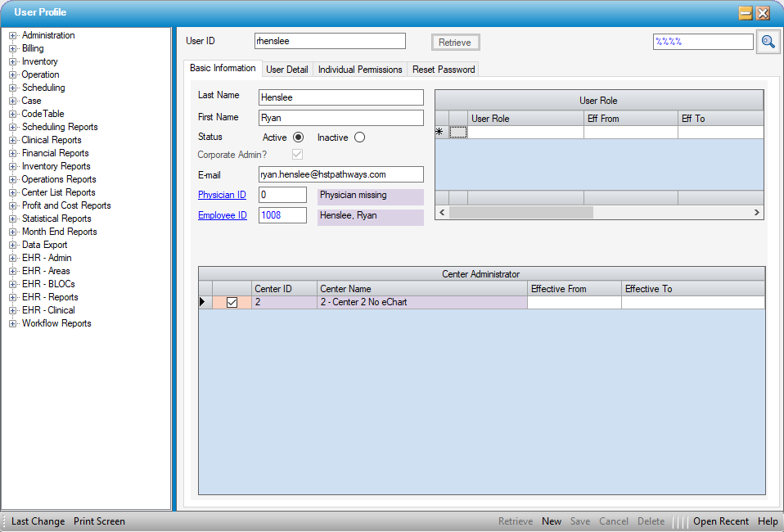784x532 pixels.
Task: Open the Physician ID link
Action: (222, 195)
